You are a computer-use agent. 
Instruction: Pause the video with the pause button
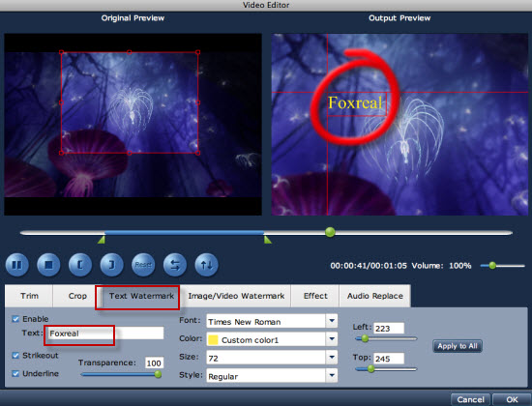tap(17, 265)
